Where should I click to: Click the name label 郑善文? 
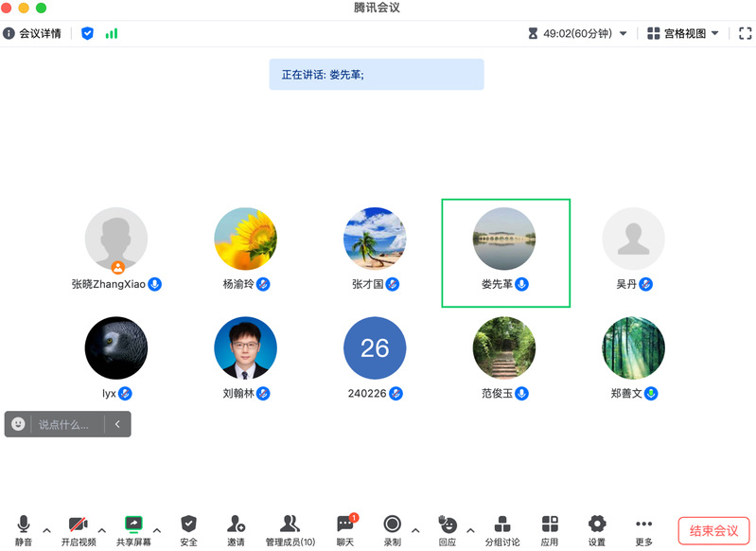click(x=626, y=394)
